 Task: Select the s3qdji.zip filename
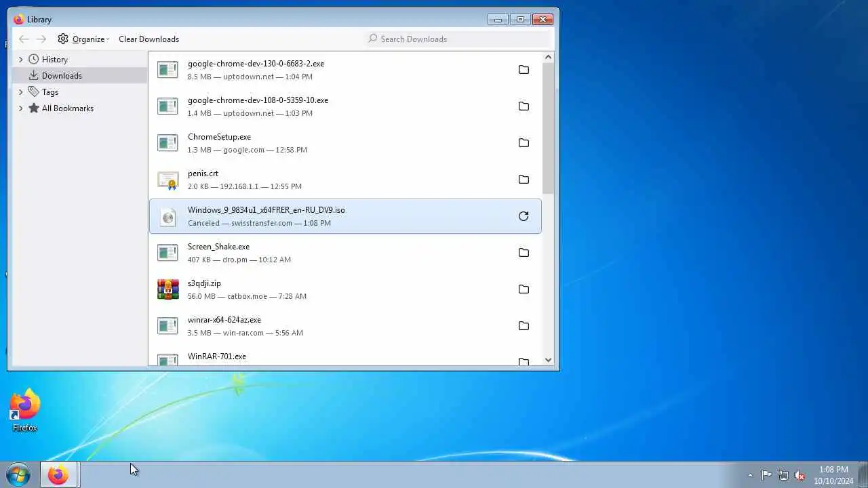point(204,283)
